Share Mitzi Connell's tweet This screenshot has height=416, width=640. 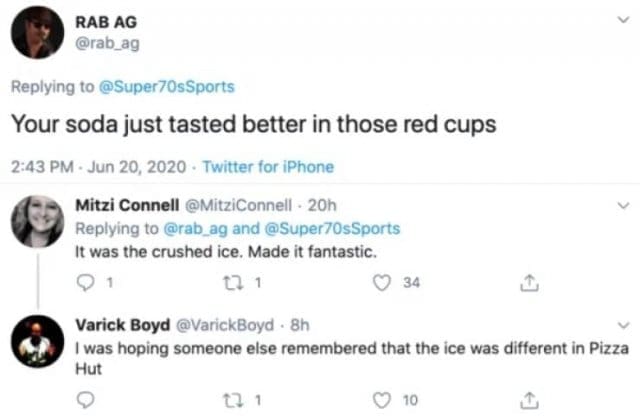pyautogui.click(x=526, y=283)
